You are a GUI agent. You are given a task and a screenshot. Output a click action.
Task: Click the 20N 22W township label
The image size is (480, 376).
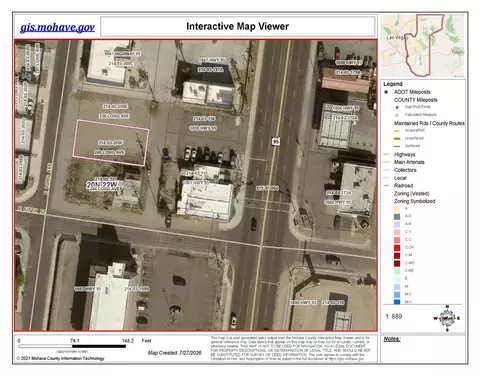click(102, 185)
